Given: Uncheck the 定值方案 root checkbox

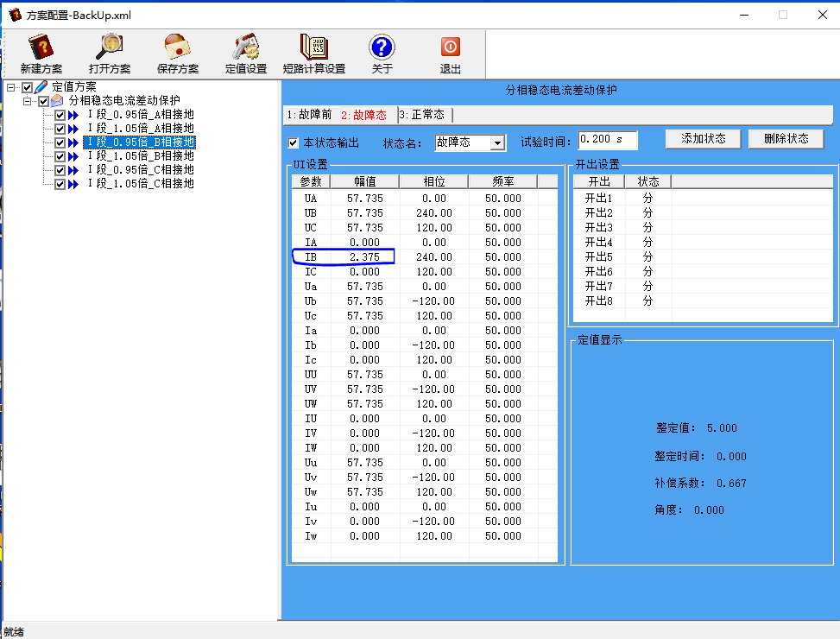Looking at the screenshot, I should pos(28,87).
